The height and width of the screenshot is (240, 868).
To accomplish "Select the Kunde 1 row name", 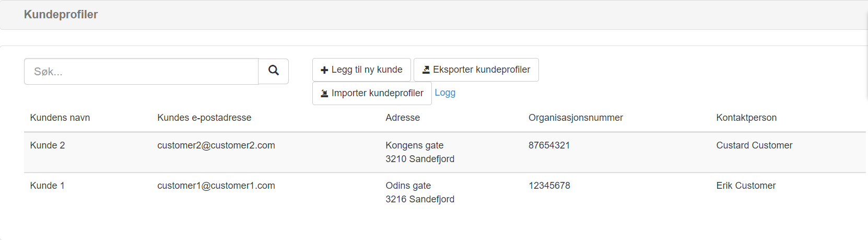I will point(48,186).
